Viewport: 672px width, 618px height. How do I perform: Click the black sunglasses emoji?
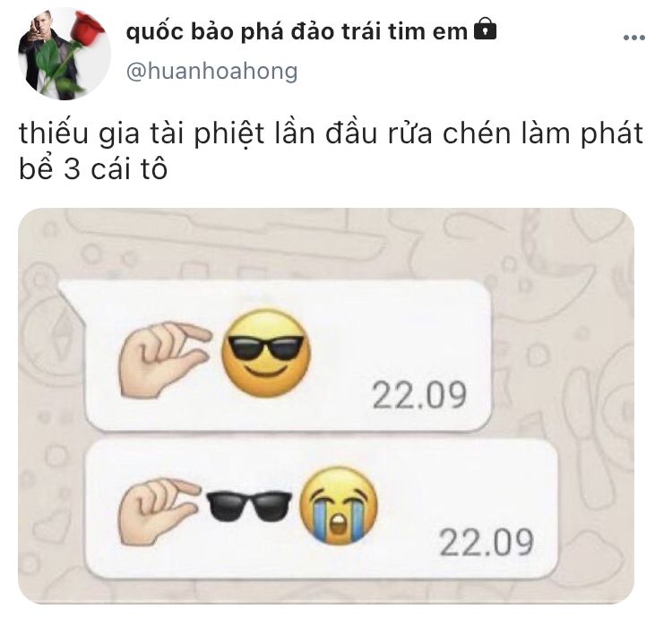click(x=248, y=505)
